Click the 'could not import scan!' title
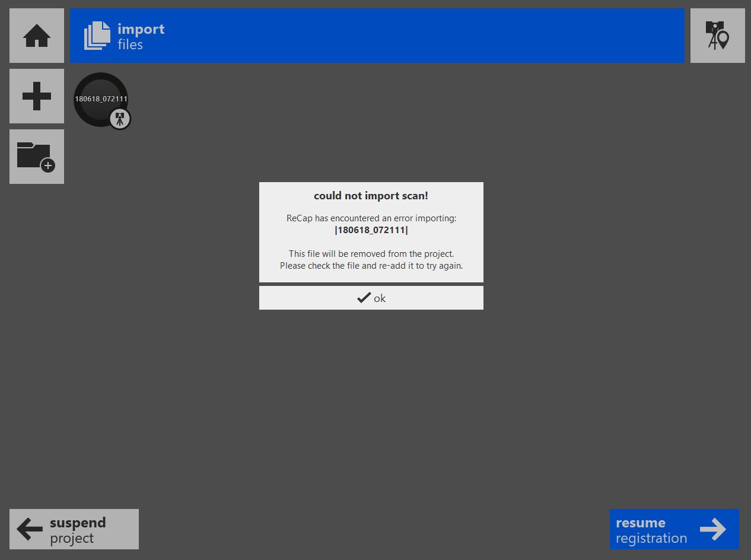 tap(371, 196)
